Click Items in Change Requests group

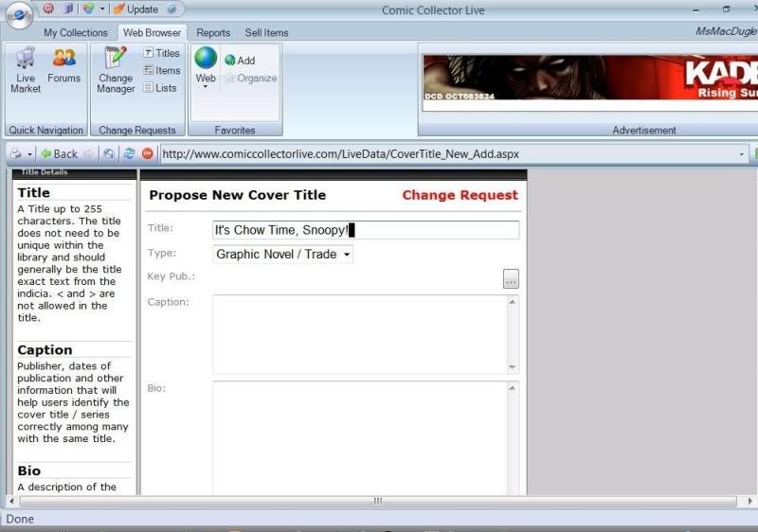pyautogui.click(x=161, y=70)
